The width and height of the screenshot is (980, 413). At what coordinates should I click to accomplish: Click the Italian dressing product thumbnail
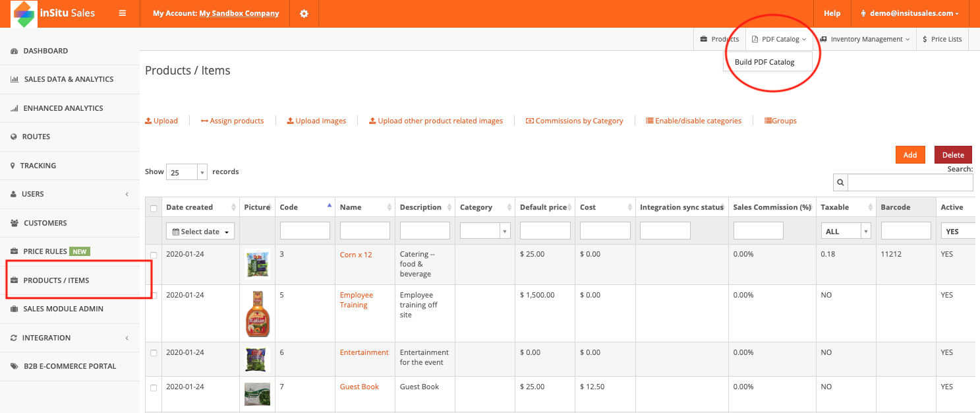pyautogui.click(x=257, y=314)
